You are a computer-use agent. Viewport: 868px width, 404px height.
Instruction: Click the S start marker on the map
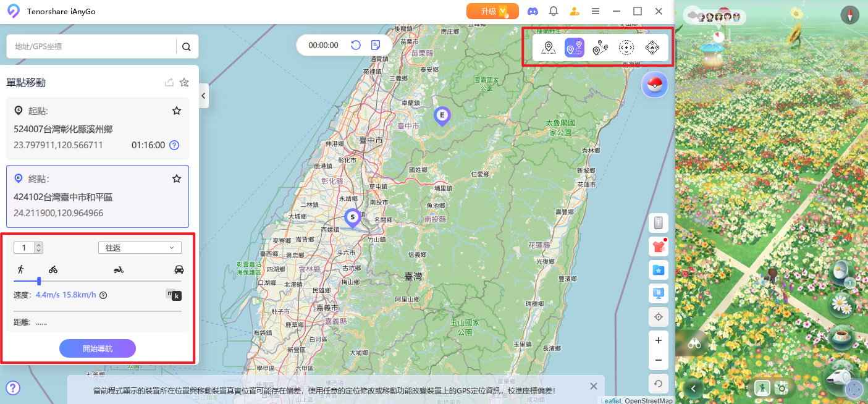(352, 219)
